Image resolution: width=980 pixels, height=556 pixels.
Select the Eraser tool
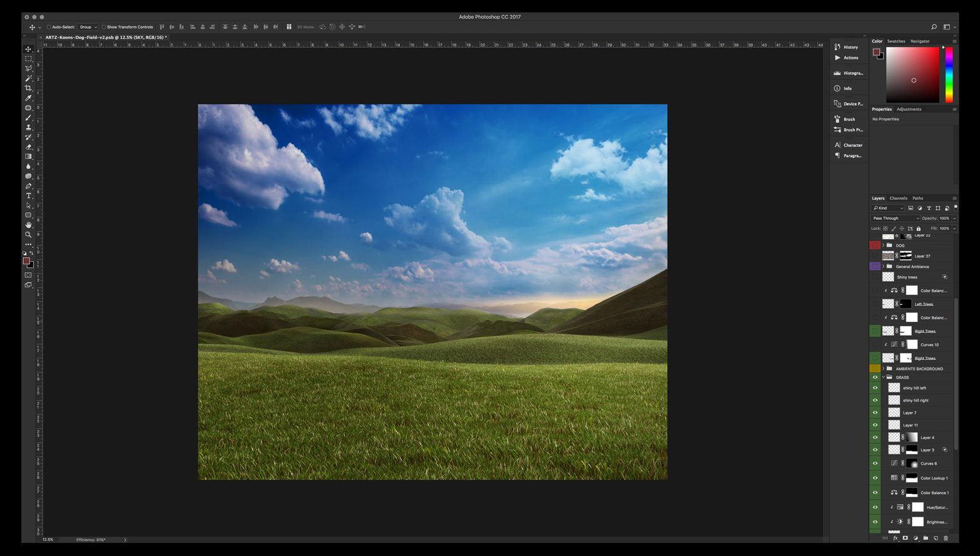28,147
